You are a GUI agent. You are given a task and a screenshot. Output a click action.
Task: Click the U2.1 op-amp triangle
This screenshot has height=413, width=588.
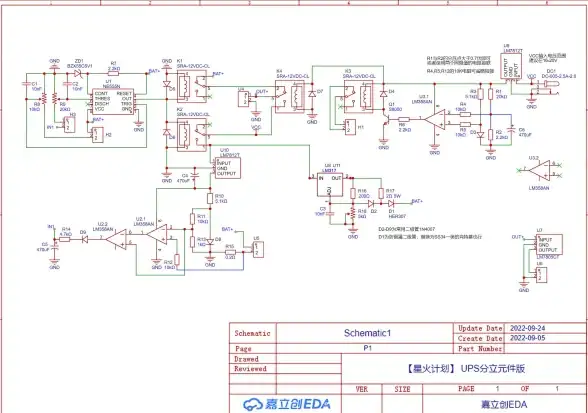coord(157,234)
